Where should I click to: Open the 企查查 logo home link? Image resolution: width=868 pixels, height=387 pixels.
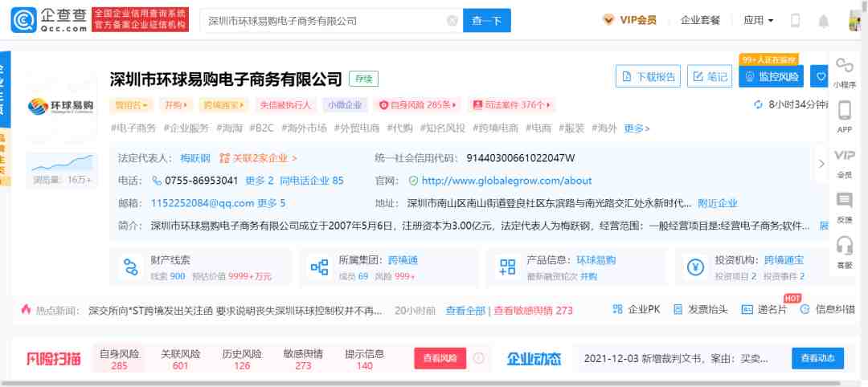pos(49,20)
